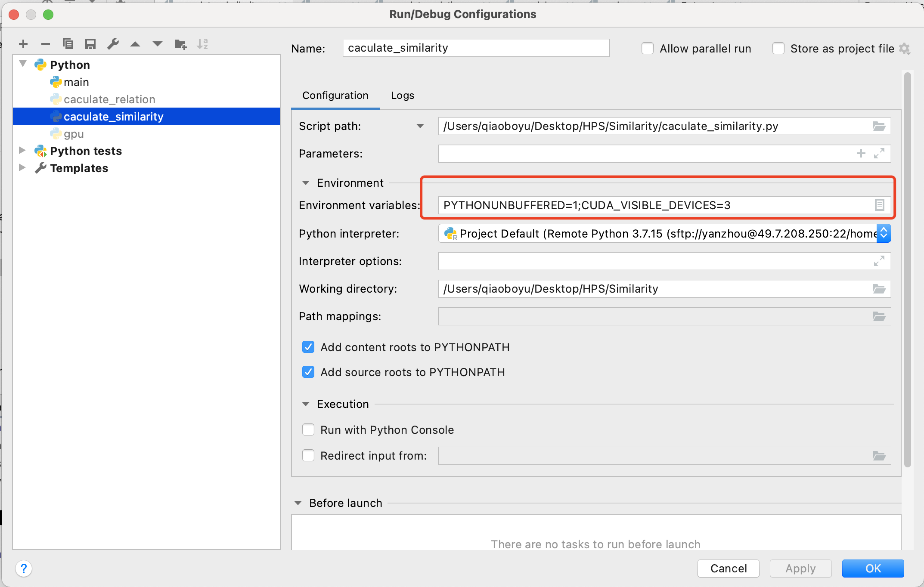Check Store as project file
Screen dimensions: 924x587
(778, 48)
